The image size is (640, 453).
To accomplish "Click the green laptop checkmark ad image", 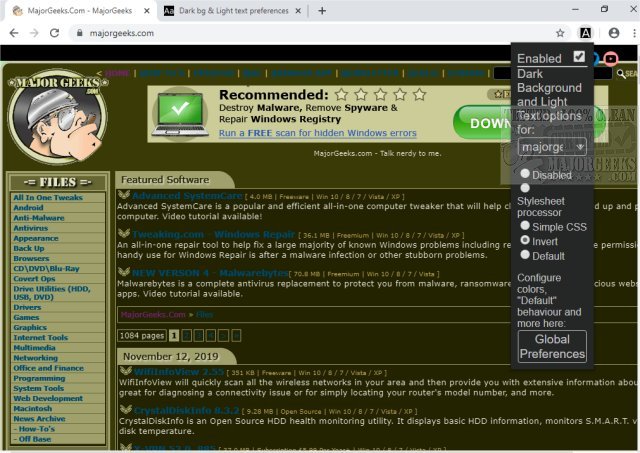I will click(179, 114).
